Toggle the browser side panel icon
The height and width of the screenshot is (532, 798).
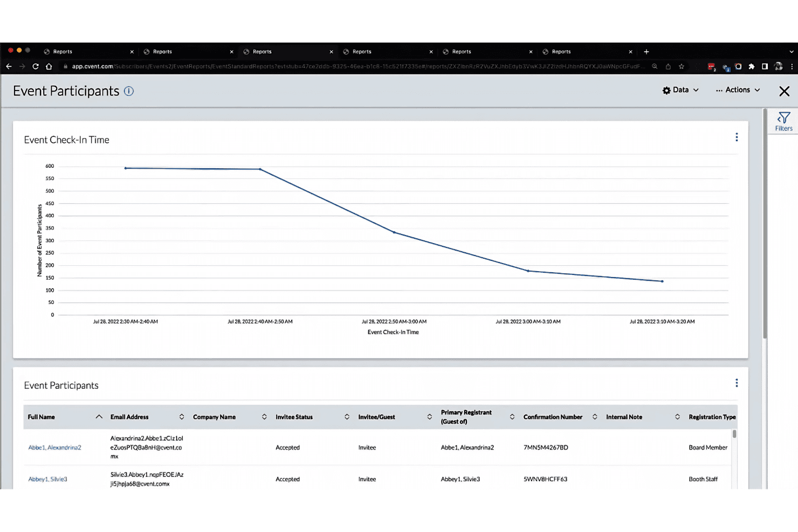765,66
